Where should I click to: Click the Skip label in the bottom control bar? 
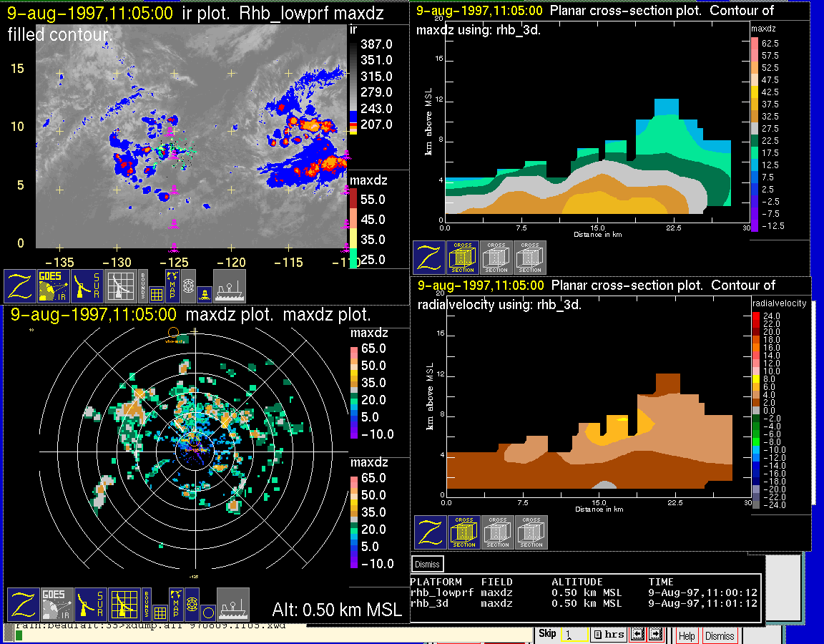point(547,634)
